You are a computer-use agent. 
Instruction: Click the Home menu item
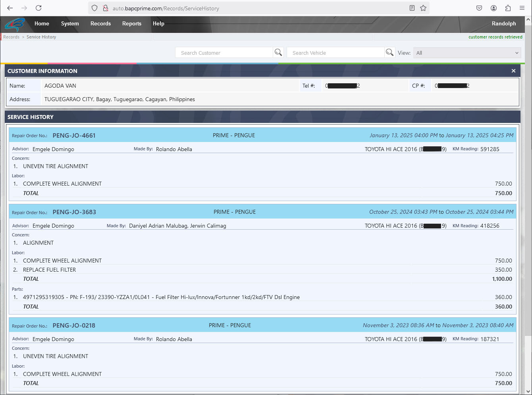click(x=42, y=24)
